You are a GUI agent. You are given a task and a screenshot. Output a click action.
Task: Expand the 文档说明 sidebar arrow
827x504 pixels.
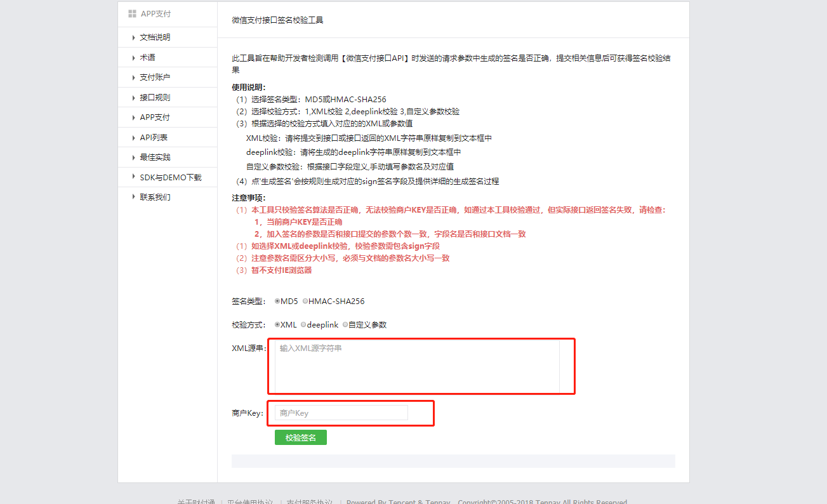point(133,37)
